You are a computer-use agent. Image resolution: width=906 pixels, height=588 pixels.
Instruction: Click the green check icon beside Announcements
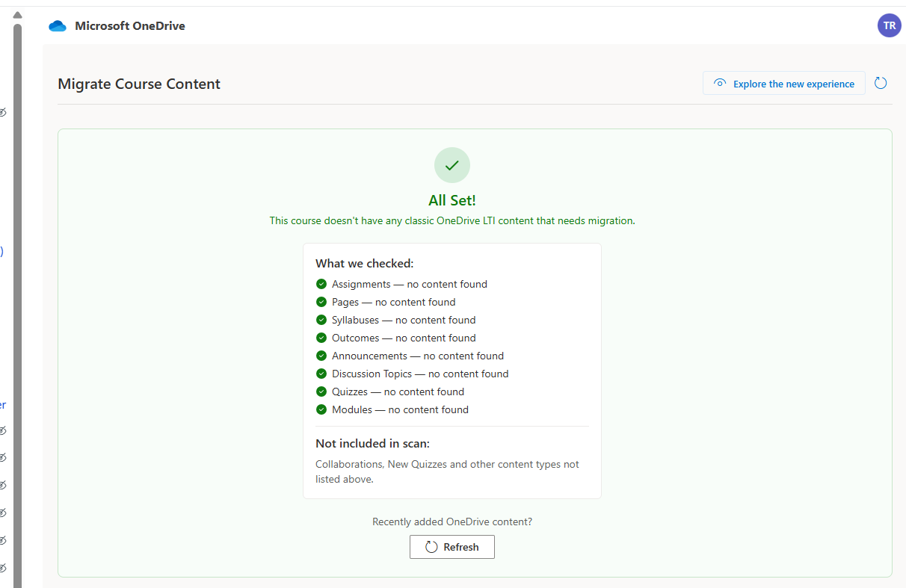[x=321, y=356]
